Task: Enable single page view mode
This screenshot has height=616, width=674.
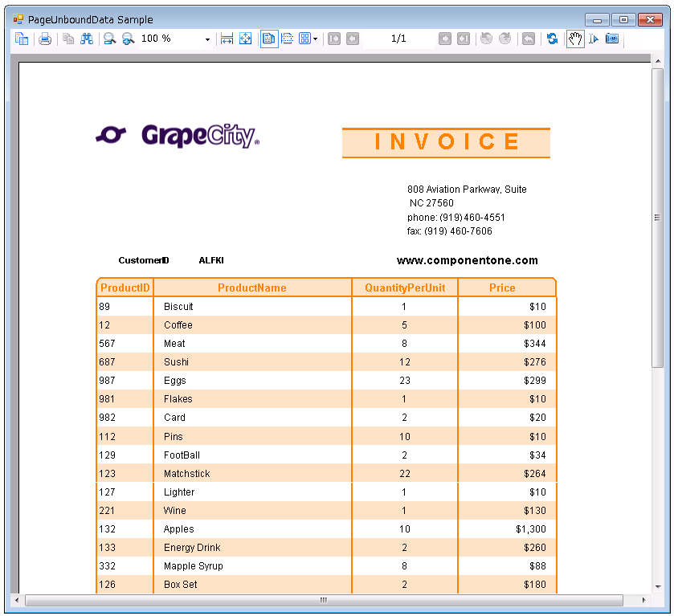Action: (269, 39)
